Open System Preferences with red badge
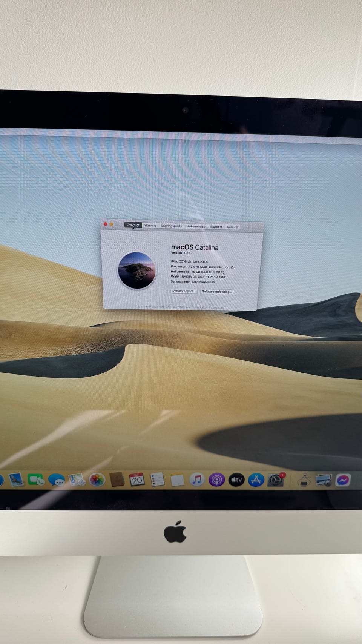The width and height of the screenshot is (362, 644). pyautogui.click(x=276, y=480)
